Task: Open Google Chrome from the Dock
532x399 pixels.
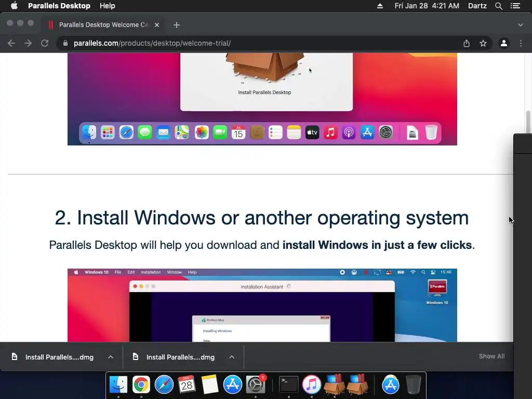Action: click(141, 384)
